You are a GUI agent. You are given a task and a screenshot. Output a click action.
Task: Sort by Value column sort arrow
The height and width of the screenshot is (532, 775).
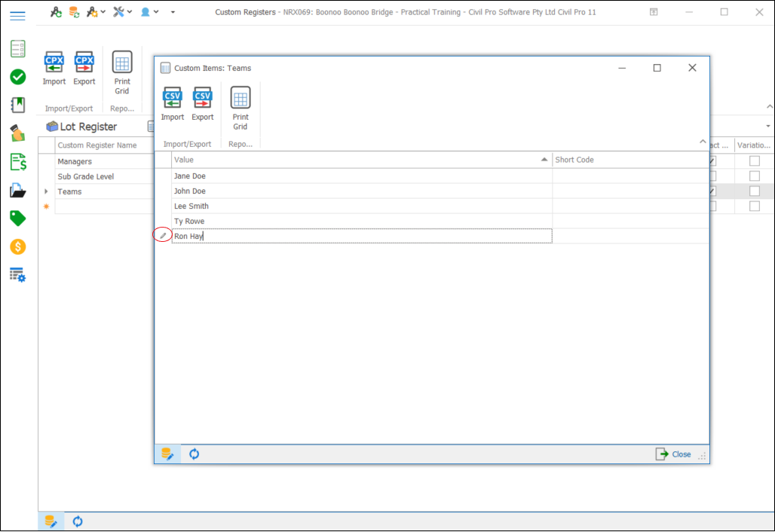(544, 160)
